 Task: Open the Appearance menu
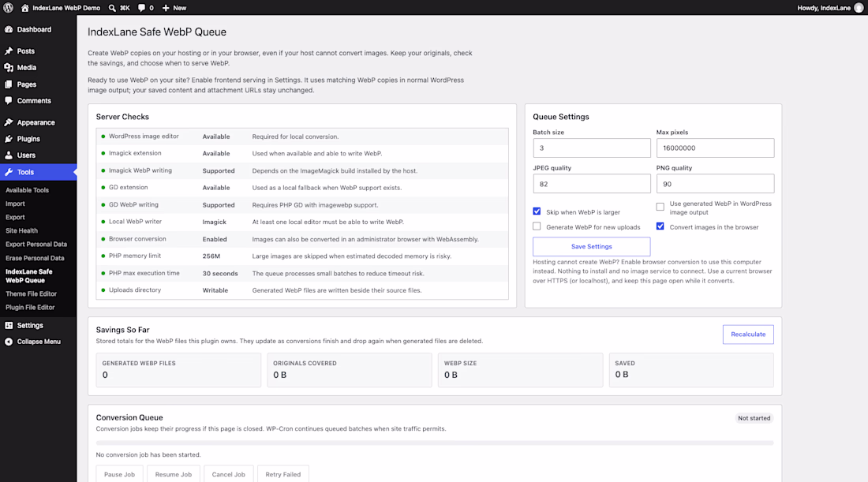click(38, 122)
